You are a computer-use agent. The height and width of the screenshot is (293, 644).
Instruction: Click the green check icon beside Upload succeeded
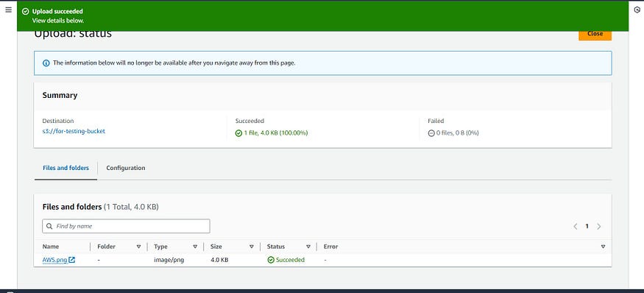(x=26, y=12)
